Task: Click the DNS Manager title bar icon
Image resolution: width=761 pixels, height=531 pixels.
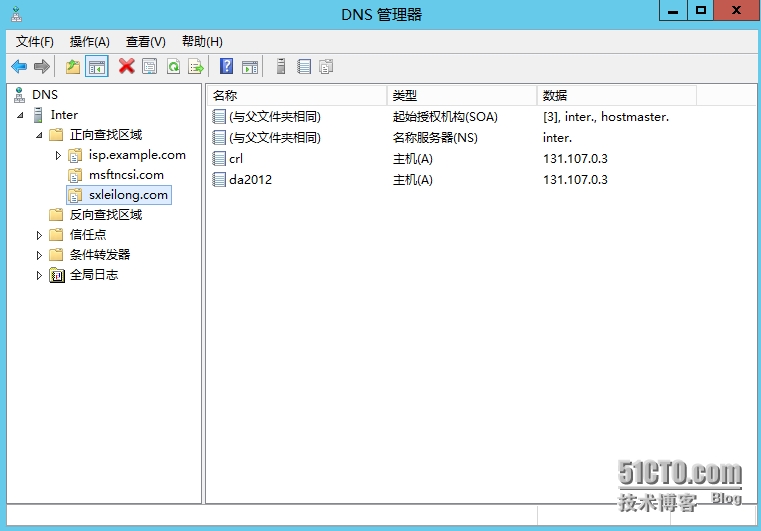Action: coord(17,14)
